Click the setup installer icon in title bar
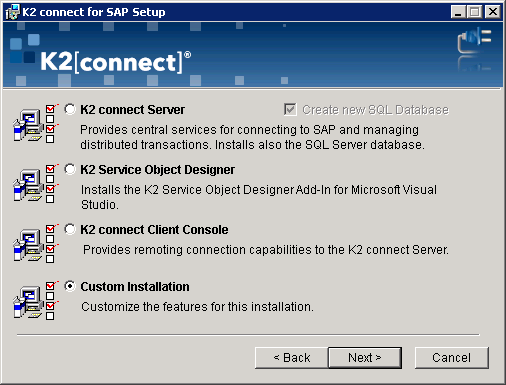Screen dimensions: 506x385 pyautogui.click(x=12, y=12)
